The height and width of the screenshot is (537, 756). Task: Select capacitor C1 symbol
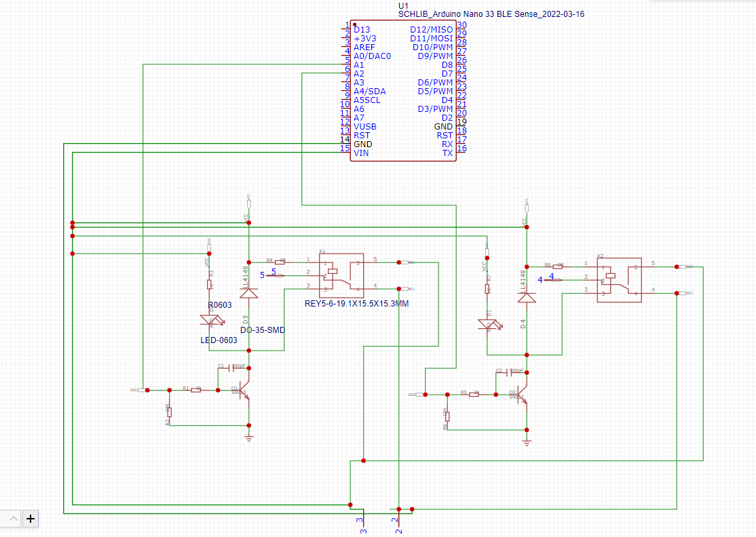(230, 367)
